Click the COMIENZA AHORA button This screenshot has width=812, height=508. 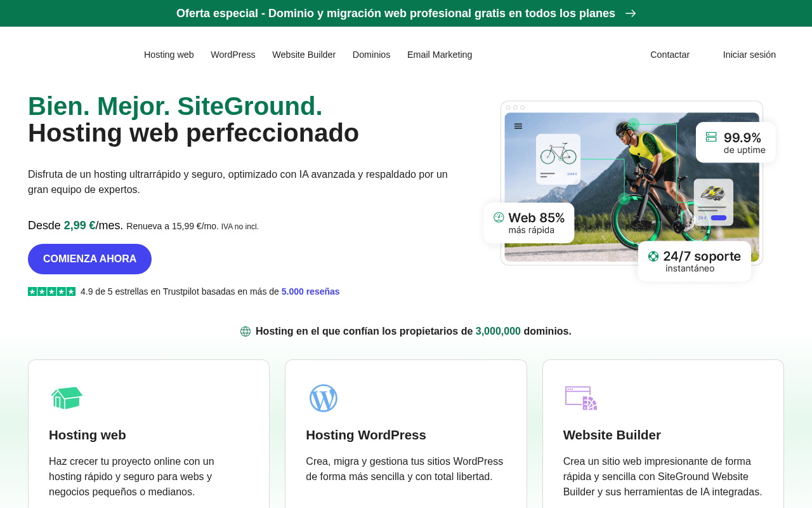coord(89,259)
